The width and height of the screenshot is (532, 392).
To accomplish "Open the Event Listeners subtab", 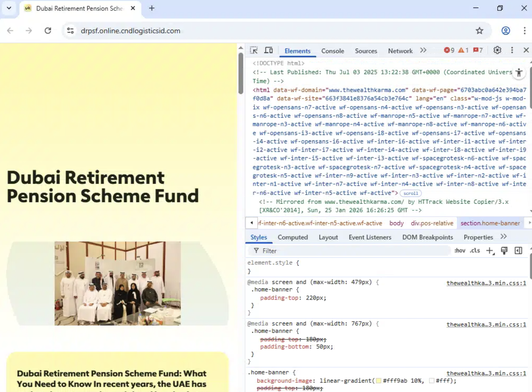I will 370,237.
